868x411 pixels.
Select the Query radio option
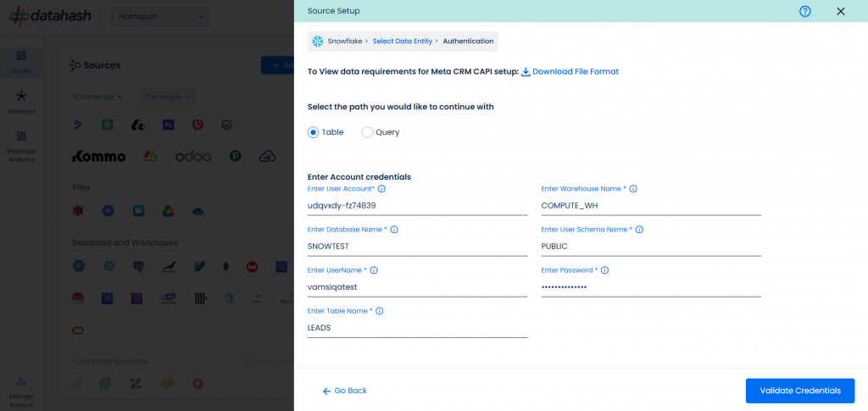point(367,132)
